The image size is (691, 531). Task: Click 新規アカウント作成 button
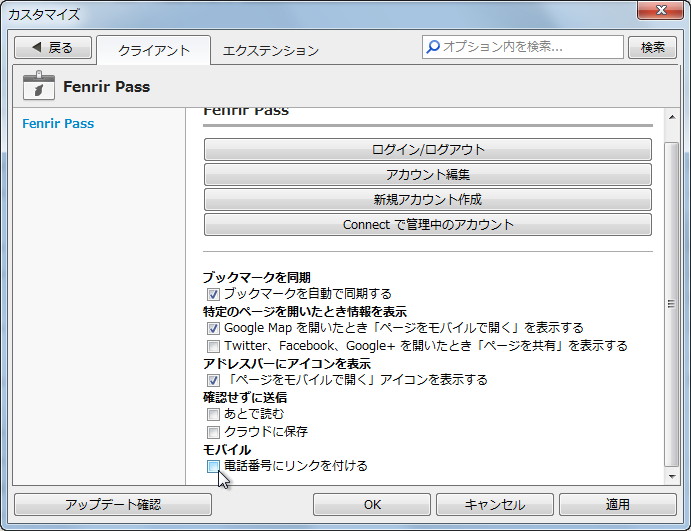tap(427, 200)
